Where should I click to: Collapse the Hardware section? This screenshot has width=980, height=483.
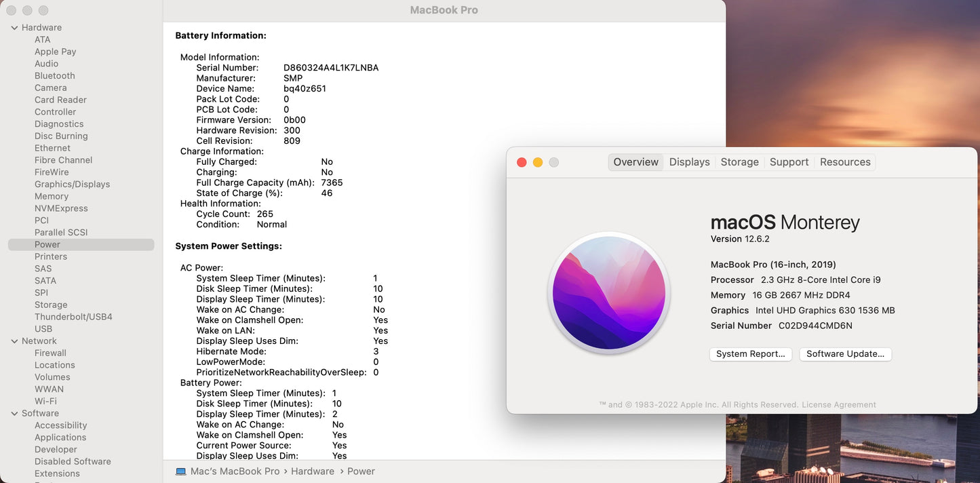click(x=14, y=27)
